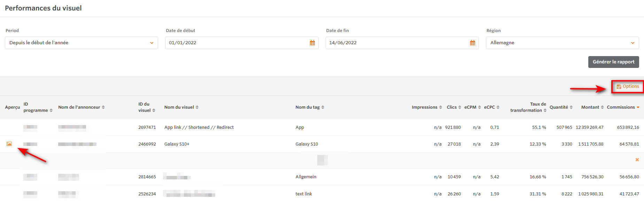Viewport: 644px width, 201px height.
Task: Select visual ID 2814665
Action: point(147,177)
